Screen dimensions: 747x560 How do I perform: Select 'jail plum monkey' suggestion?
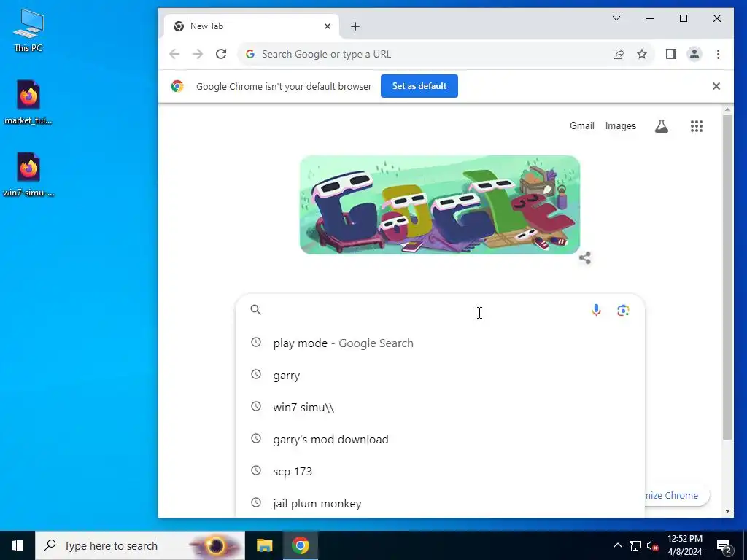440,503
